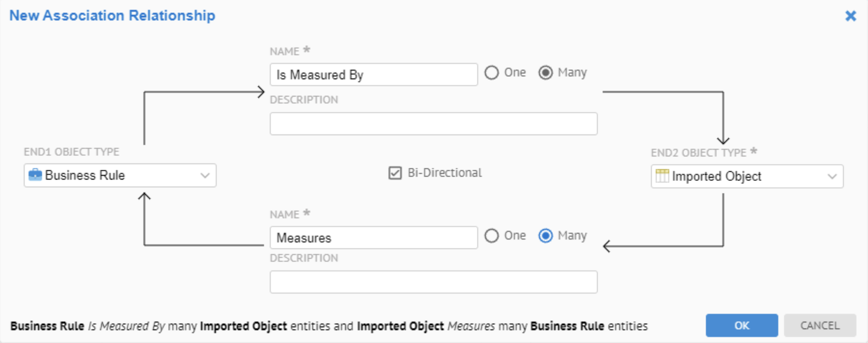The height and width of the screenshot is (343, 868).
Task: Click Description field below Measures
Action: point(433,282)
